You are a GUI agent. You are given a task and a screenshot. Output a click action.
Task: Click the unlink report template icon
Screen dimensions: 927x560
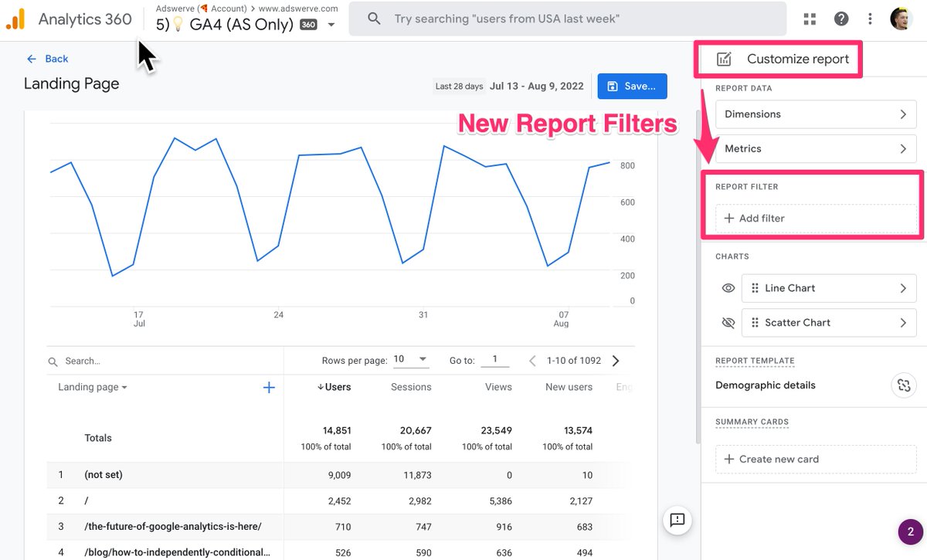(x=903, y=385)
